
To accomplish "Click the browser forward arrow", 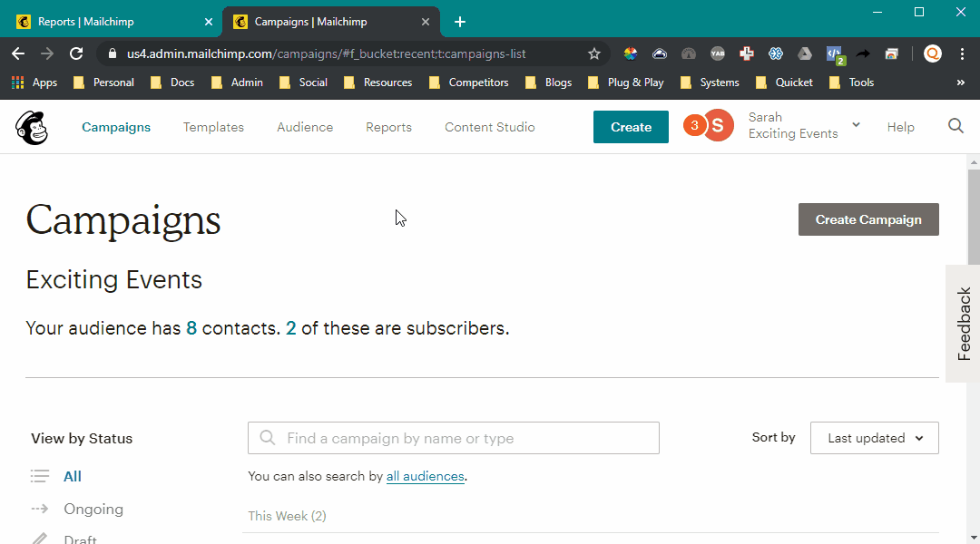I will [47, 53].
